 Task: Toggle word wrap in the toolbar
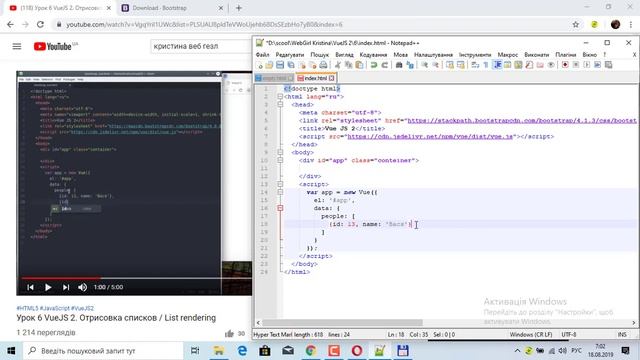point(475,65)
